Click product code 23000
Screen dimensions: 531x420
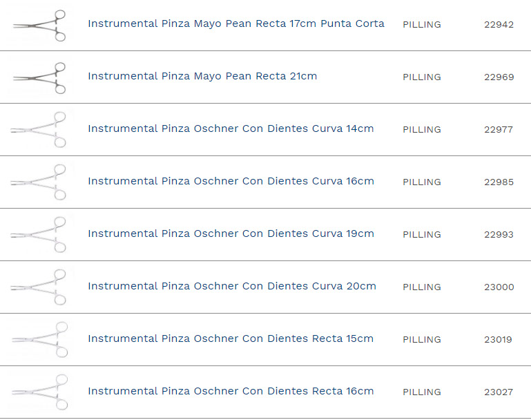coord(499,287)
